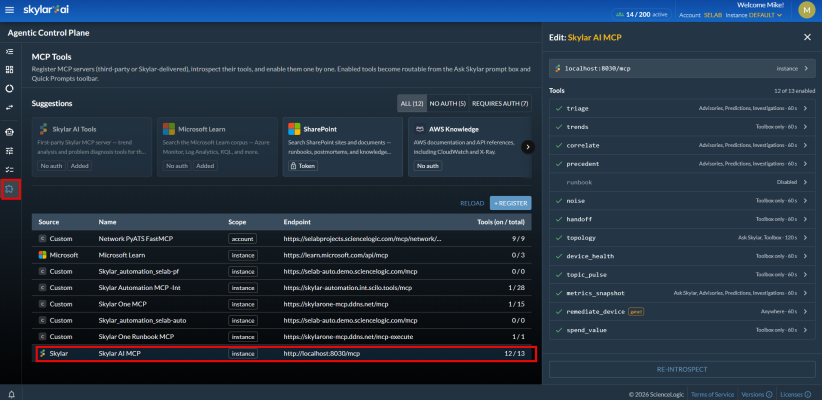Select the ALL (12) suggestions filter
The image size is (822, 400).
(x=412, y=103)
